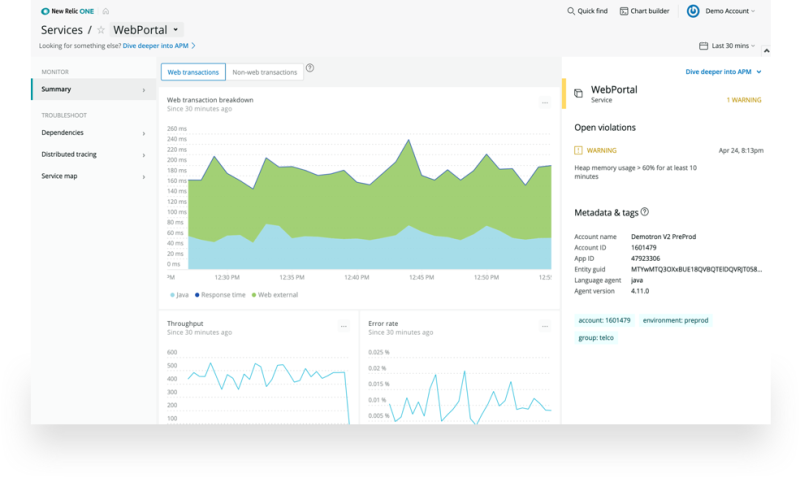
Task: Go to the home icon
Action: click(106, 11)
